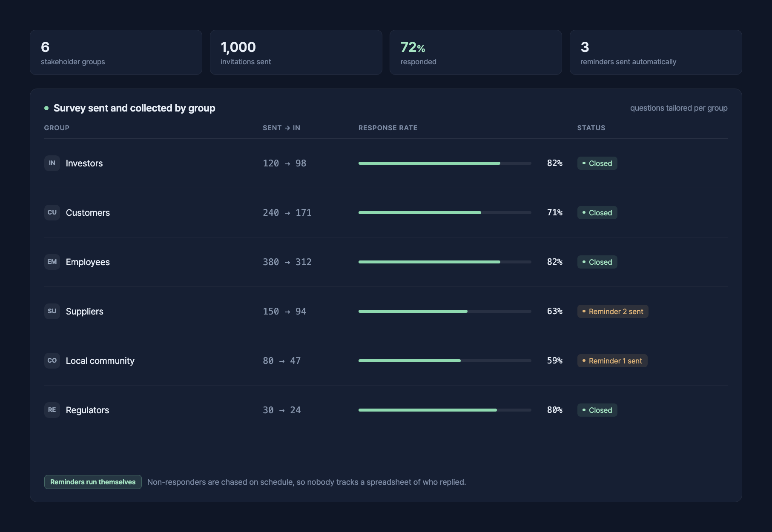This screenshot has width=772, height=532.
Task: Click the Closed status pill for Investors
Action: coord(597,163)
